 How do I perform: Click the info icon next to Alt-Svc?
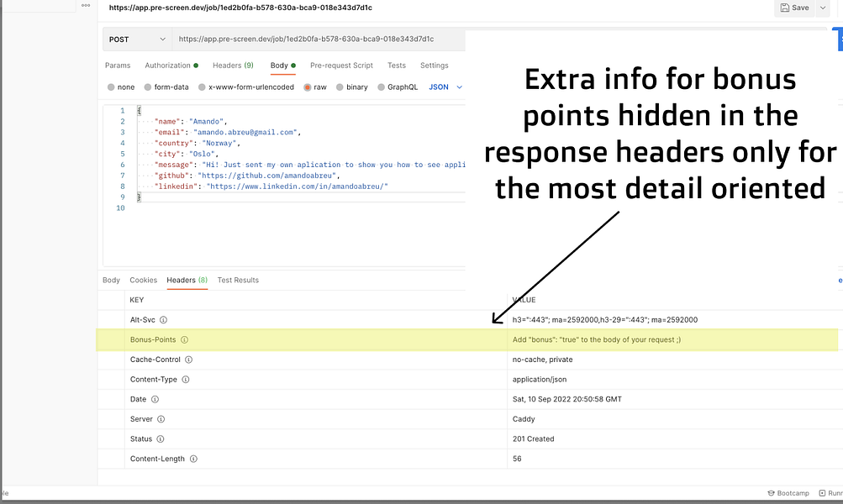pyautogui.click(x=163, y=320)
